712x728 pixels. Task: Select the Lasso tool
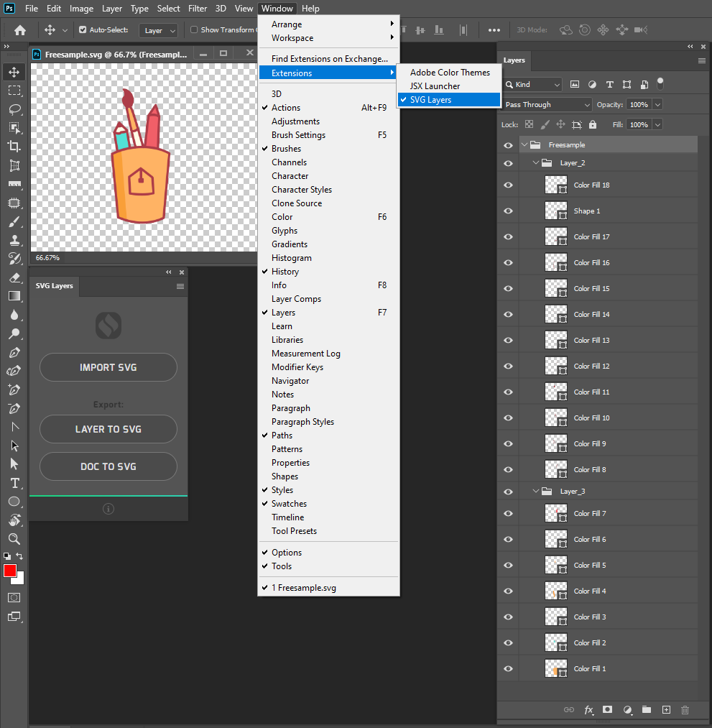(x=14, y=109)
